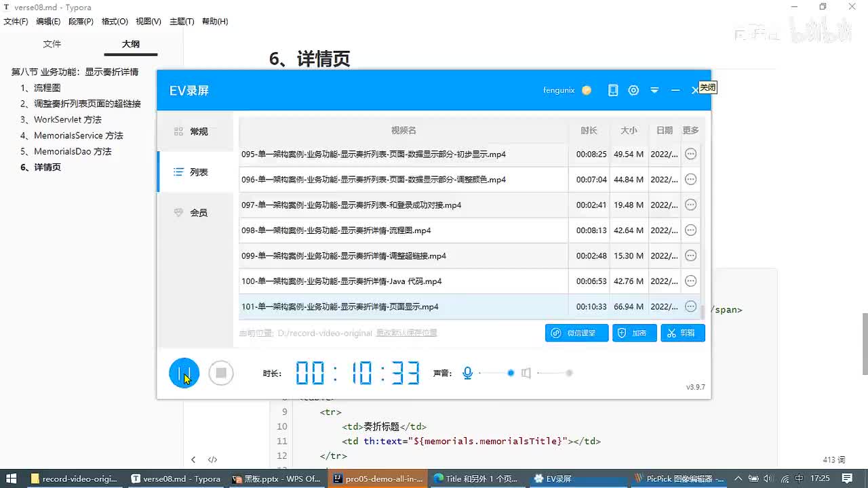Viewport: 868px width, 488px height.
Task: Select video 099 调整超链接.mp4 row
Action: pos(470,256)
